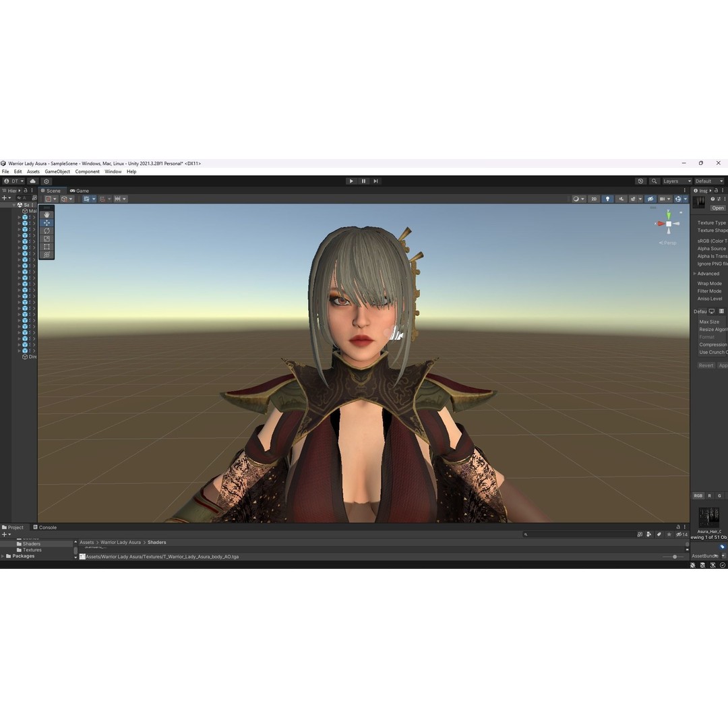This screenshot has width=728, height=728.
Task: Click the Revert button
Action: [706, 365]
